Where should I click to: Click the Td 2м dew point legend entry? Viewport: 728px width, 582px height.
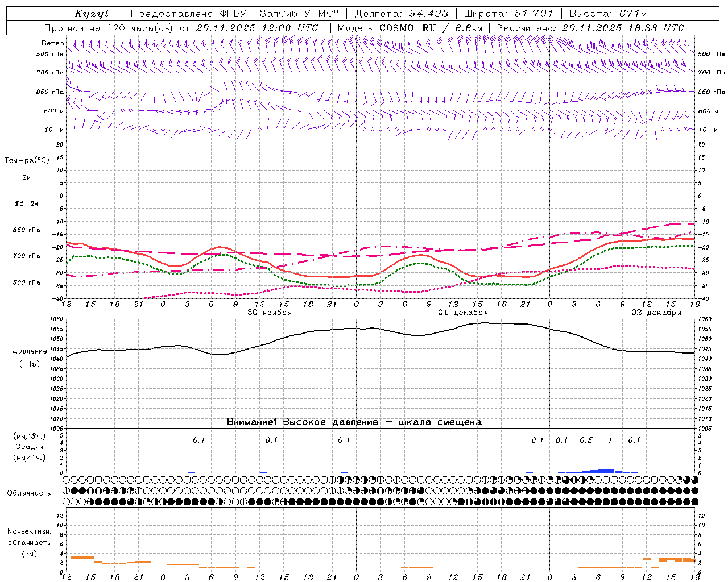pyautogui.click(x=26, y=203)
